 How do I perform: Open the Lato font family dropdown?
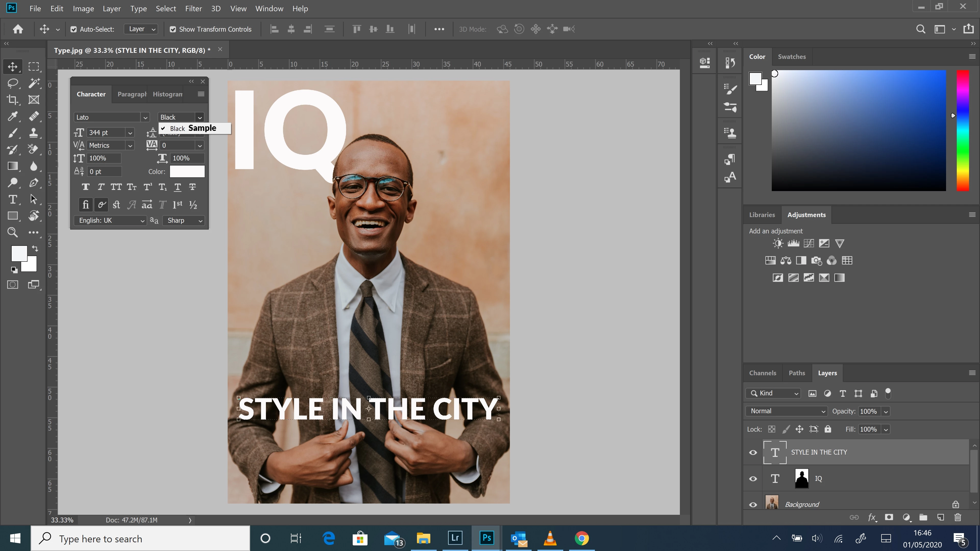pos(145,118)
